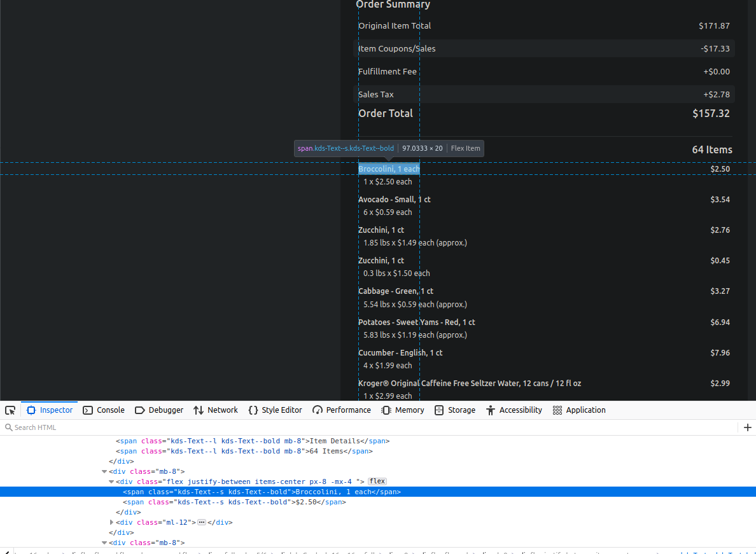Open the Application tab
The image size is (756, 554).
click(x=579, y=410)
